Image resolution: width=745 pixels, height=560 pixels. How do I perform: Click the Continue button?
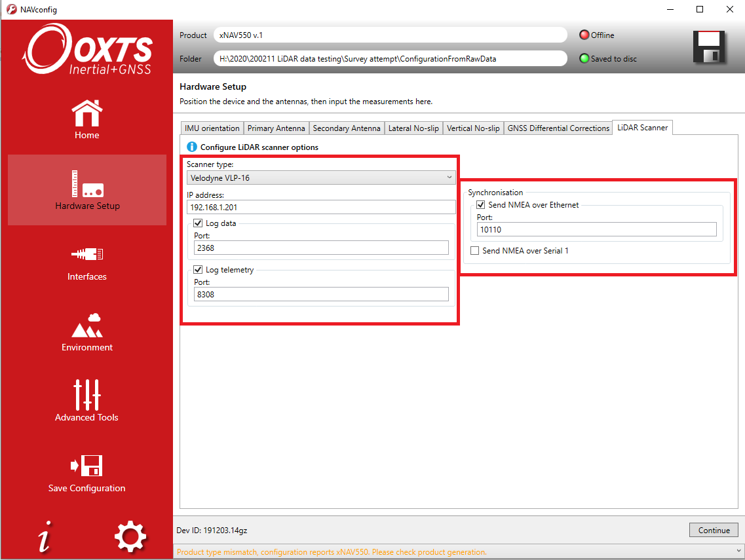pyautogui.click(x=714, y=530)
